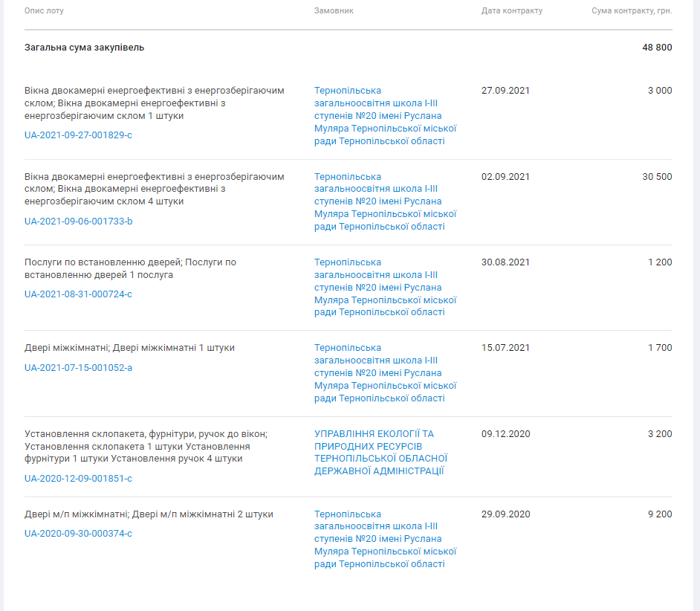Click tender ID UA-2021-07-15-001052-a
This screenshot has width=700, height=611.
[78, 368]
